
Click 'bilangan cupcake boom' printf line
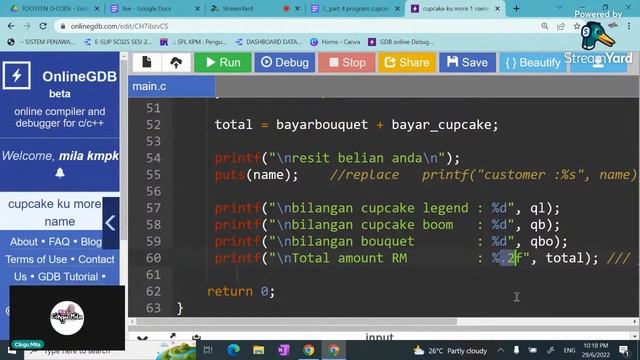point(387,225)
